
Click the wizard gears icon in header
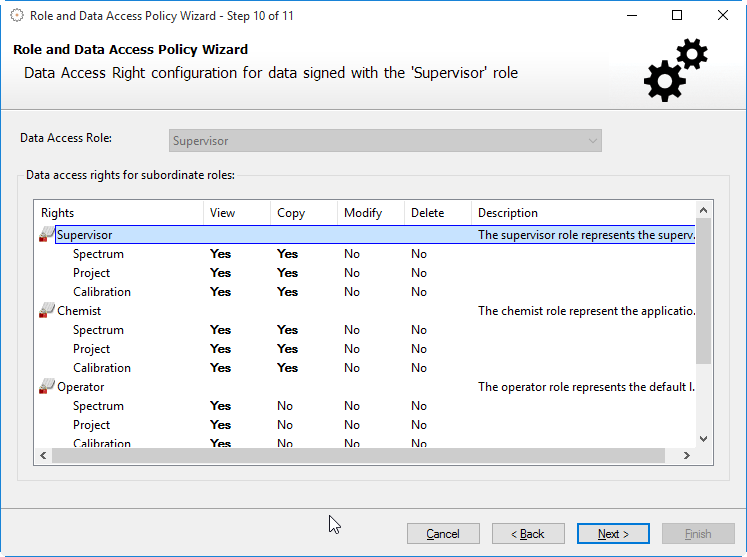point(676,70)
